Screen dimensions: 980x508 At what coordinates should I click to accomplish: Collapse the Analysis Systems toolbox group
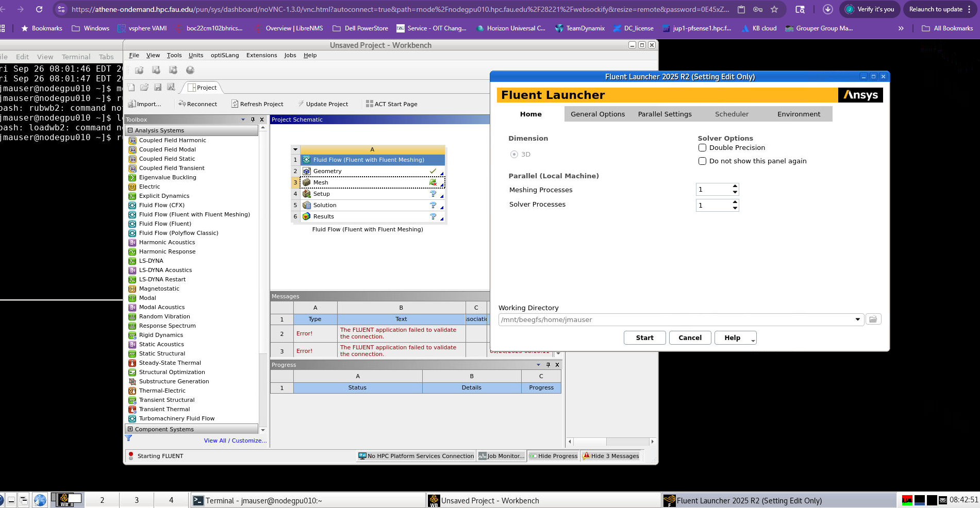[130, 130]
